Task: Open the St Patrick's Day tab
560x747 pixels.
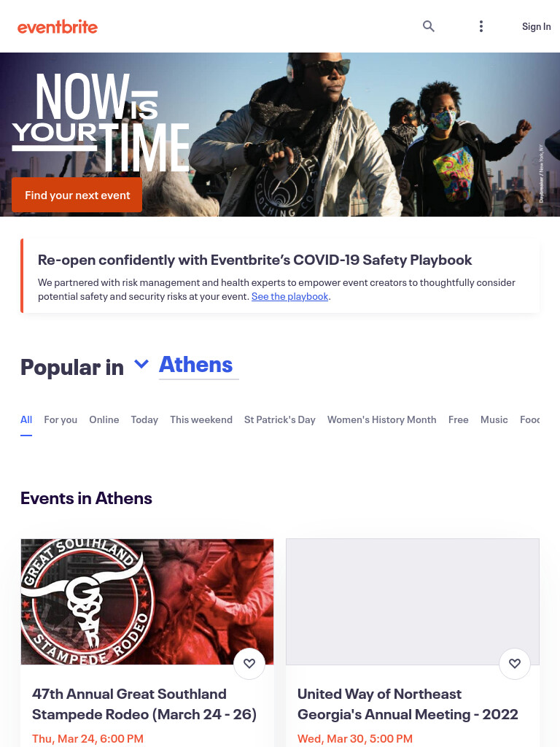Action: click(279, 419)
